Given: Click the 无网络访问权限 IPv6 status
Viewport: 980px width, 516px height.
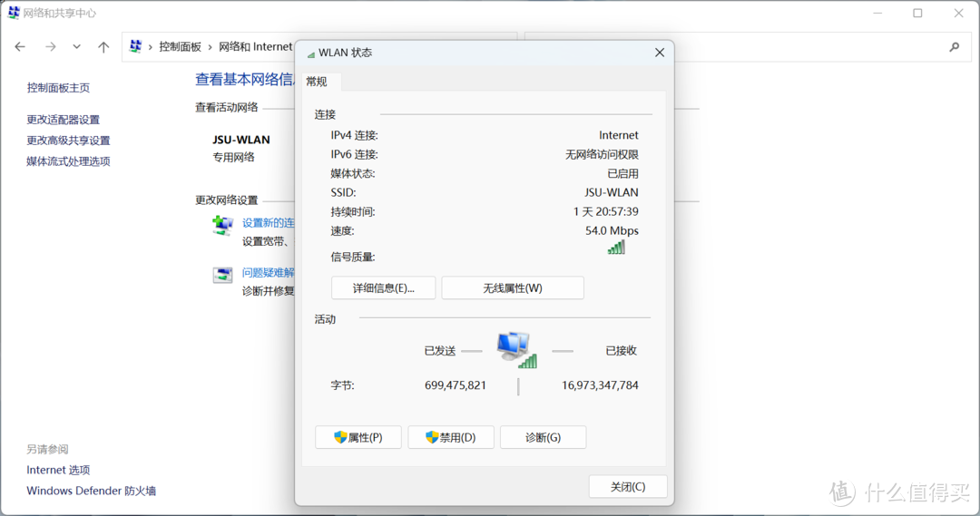Looking at the screenshot, I should (x=602, y=154).
